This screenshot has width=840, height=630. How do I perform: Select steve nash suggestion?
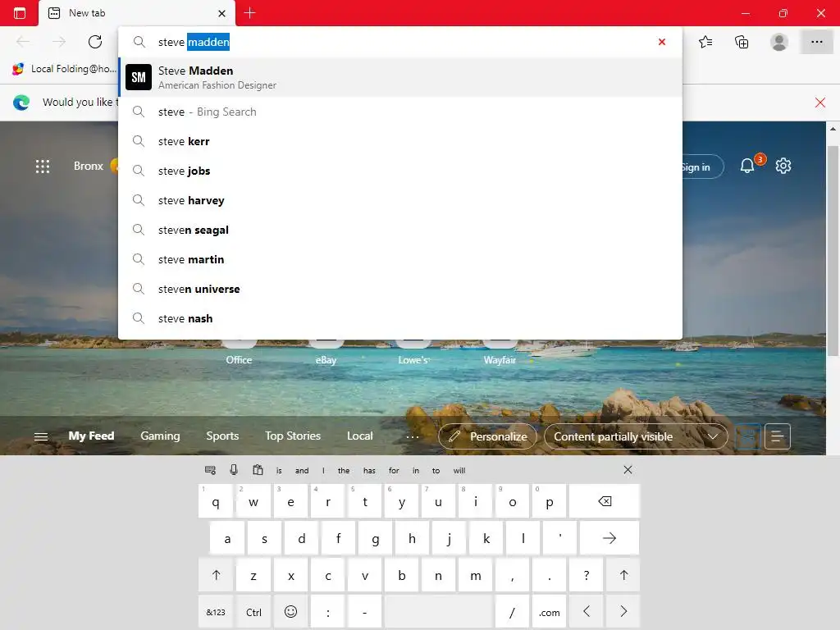point(400,317)
